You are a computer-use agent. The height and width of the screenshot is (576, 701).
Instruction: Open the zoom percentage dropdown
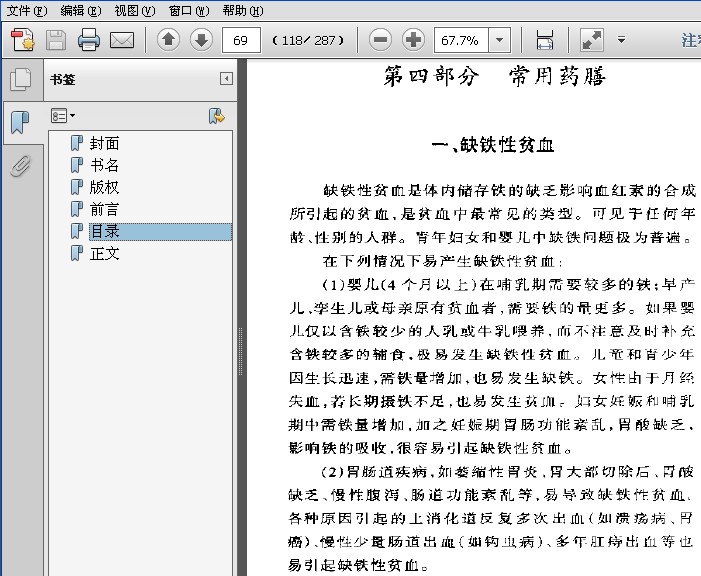[x=500, y=40]
